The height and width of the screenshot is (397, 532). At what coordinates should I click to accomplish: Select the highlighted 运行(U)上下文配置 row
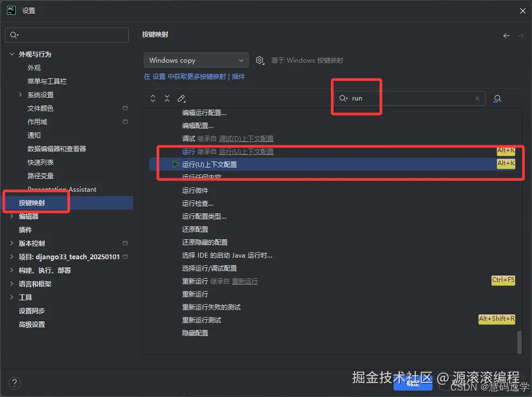[x=332, y=164]
